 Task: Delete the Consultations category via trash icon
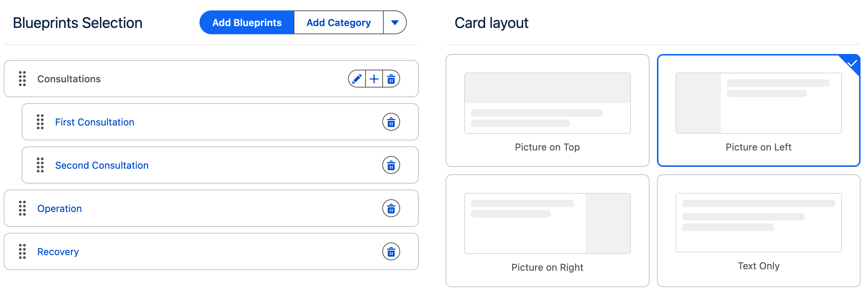(x=391, y=79)
